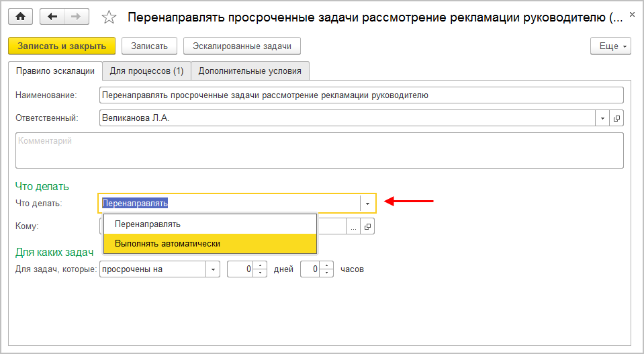Screen dimensions: 644x354
Task: Open the просрочены на condition dropdown
Action: 214,269
